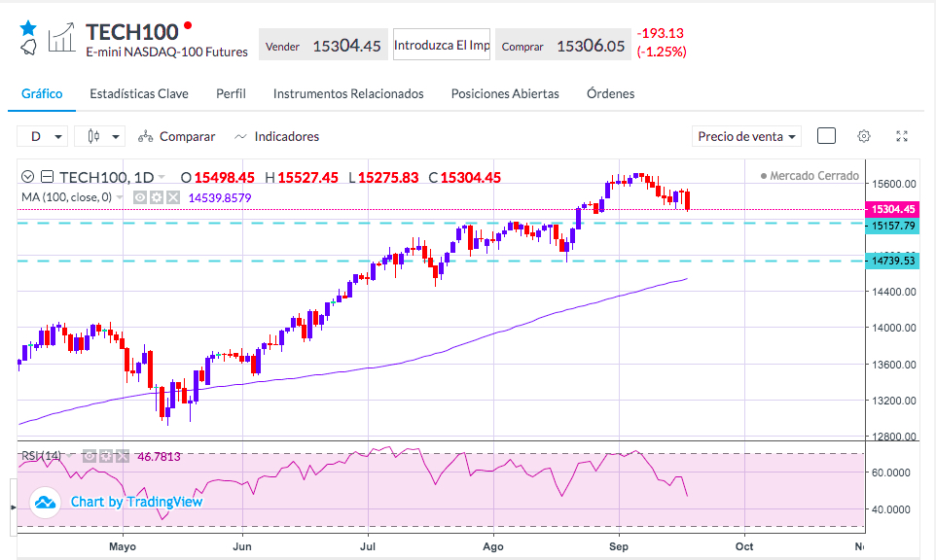The image size is (936, 560).
Task: Collapse the legend with the circled chevron
Action: click(x=27, y=177)
